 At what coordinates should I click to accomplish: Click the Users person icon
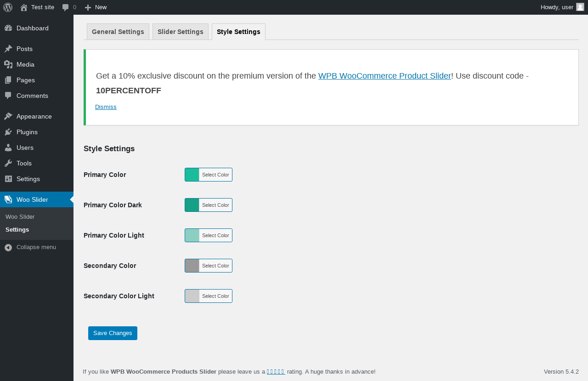(x=8, y=148)
